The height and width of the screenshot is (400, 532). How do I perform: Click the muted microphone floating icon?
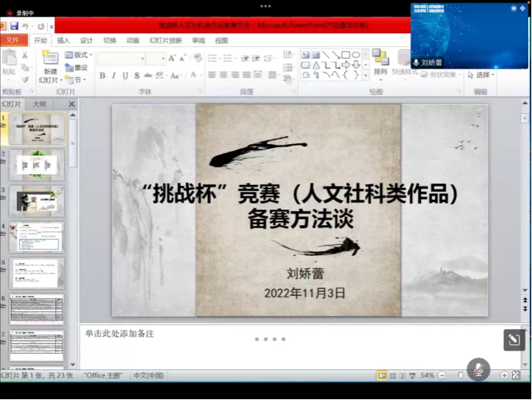click(478, 368)
